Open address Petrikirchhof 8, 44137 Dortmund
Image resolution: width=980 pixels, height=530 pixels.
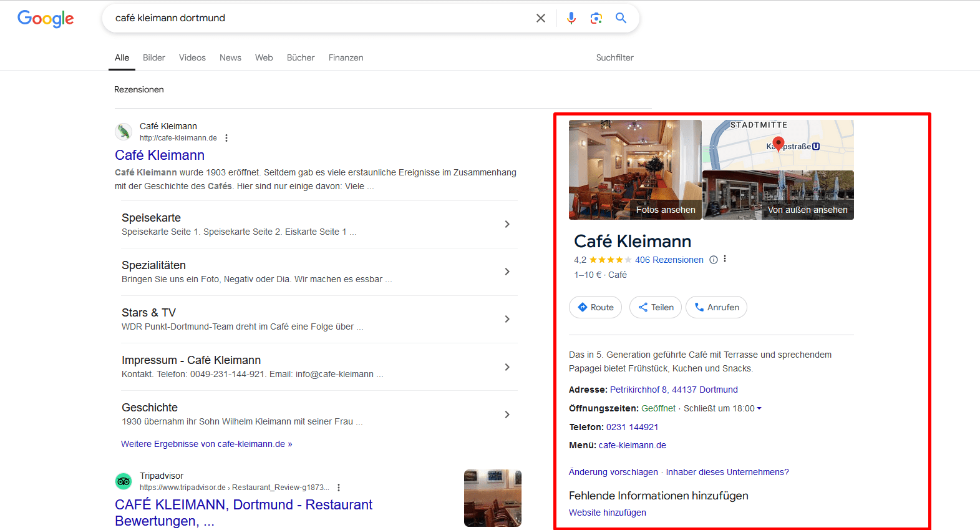tap(674, 390)
